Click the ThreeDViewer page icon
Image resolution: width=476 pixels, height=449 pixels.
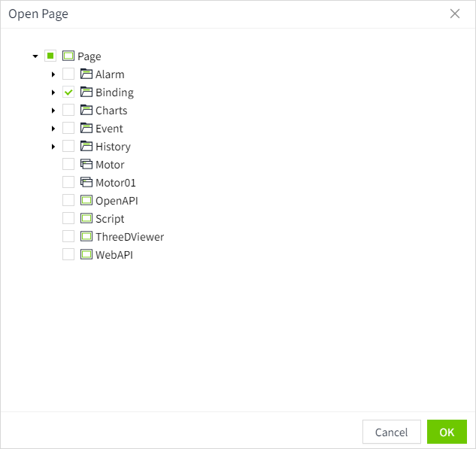tap(86, 237)
